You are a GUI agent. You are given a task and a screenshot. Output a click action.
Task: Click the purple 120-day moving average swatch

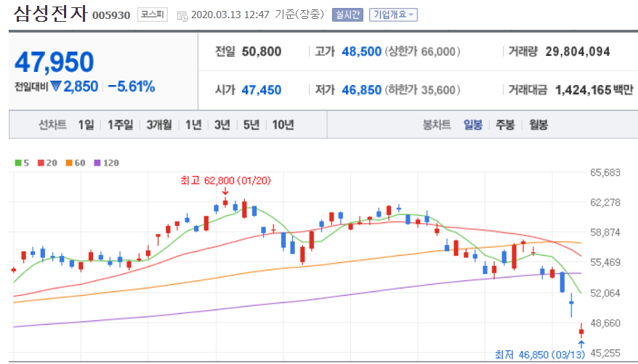pyautogui.click(x=97, y=163)
